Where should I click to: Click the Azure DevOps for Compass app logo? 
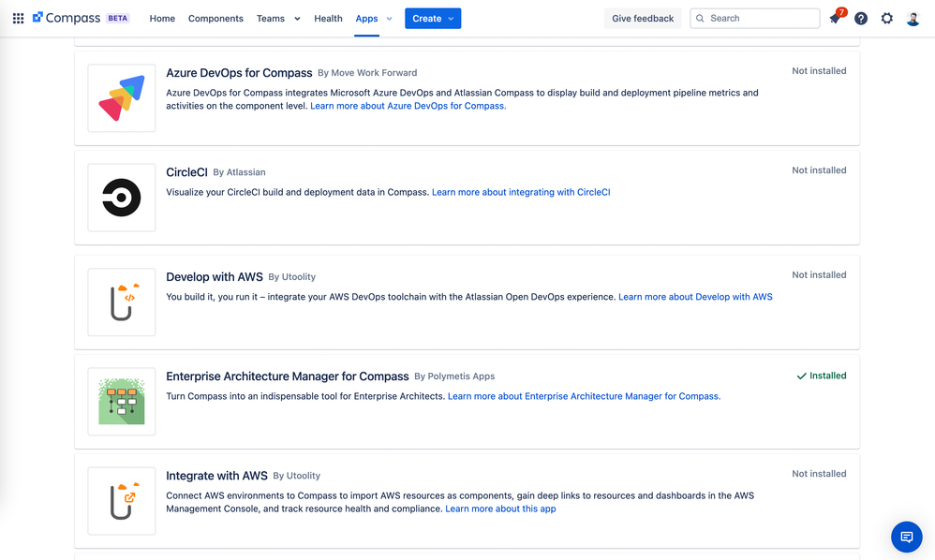122,98
